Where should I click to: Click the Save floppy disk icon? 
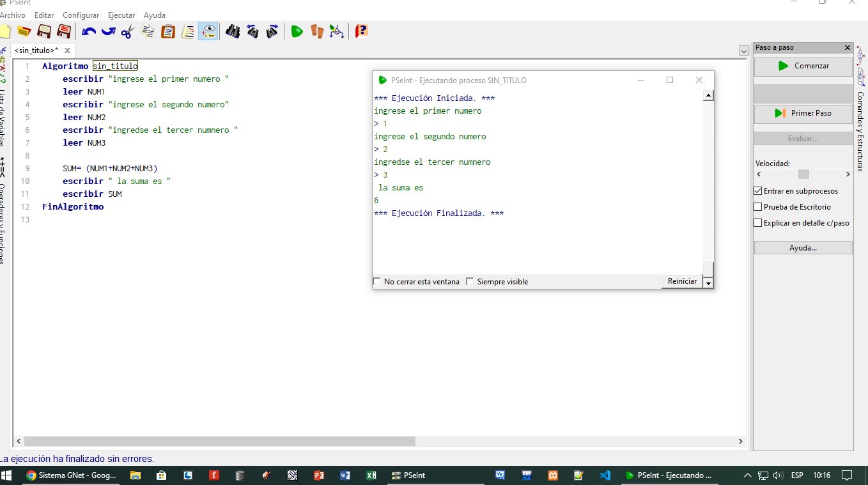pyautogui.click(x=43, y=31)
